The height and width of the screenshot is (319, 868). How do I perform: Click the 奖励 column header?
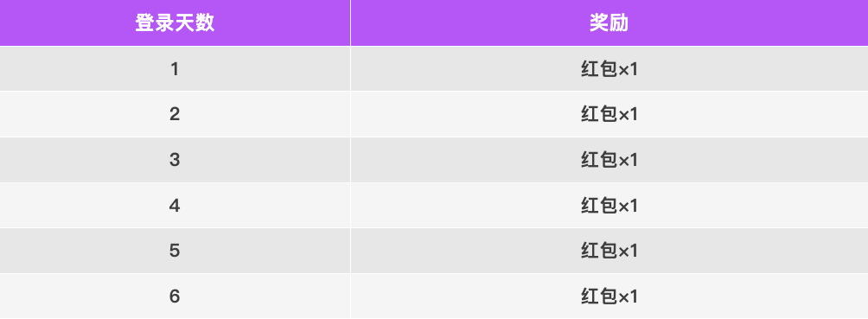tap(610, 22)
